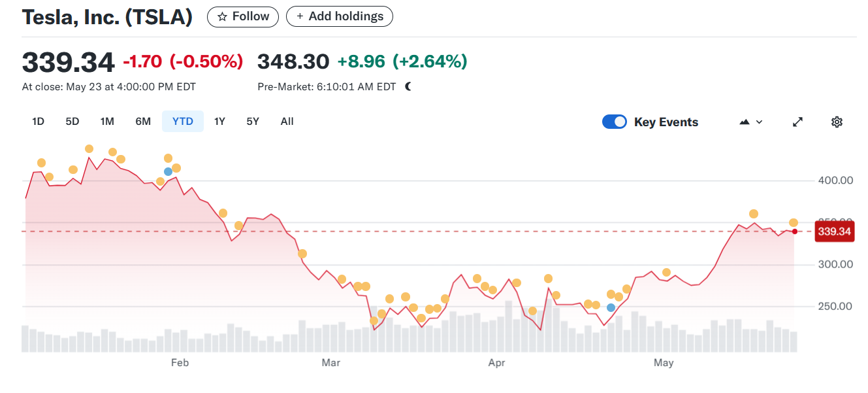Image resolution: width=868 pixels, height=393 pixels.
Task: Show the All time range
Action: point(287,121)
